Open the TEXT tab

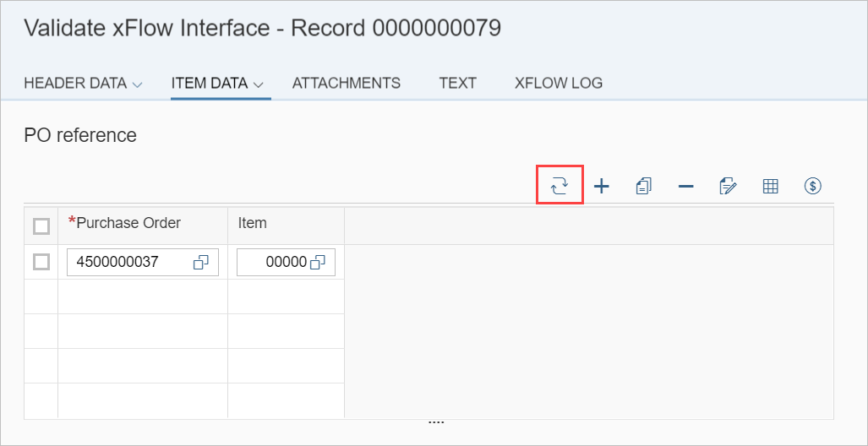pyautogui.click(x=457, y=83)
